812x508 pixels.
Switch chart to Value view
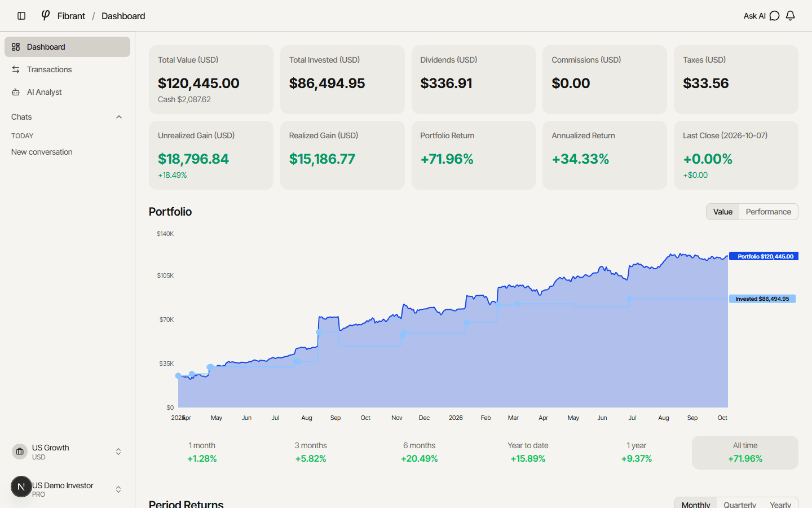point(723,212)
